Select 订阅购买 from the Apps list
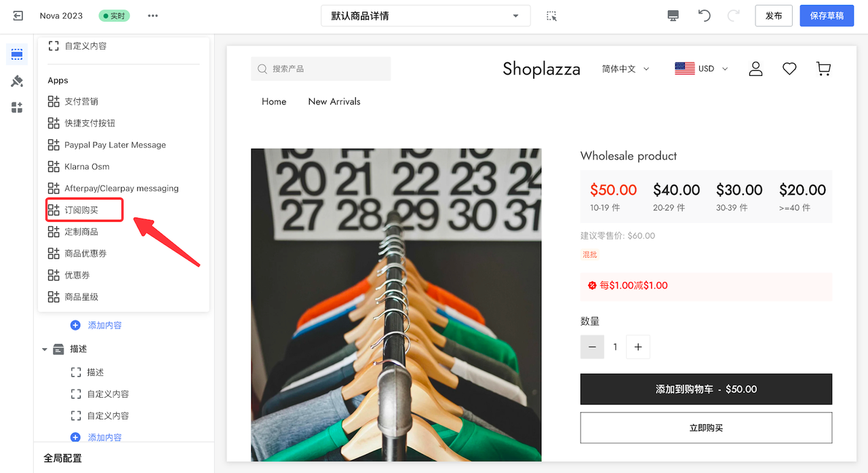 point(81,210)
